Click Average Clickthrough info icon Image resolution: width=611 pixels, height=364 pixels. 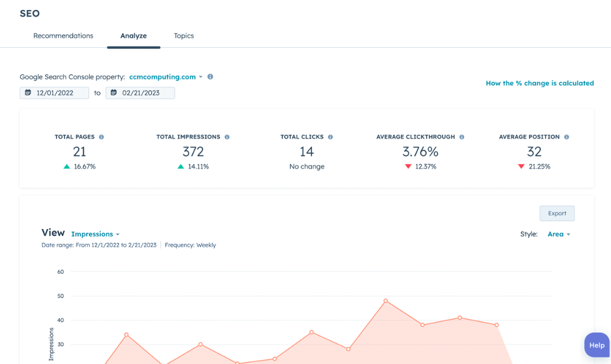click(462, 137)
